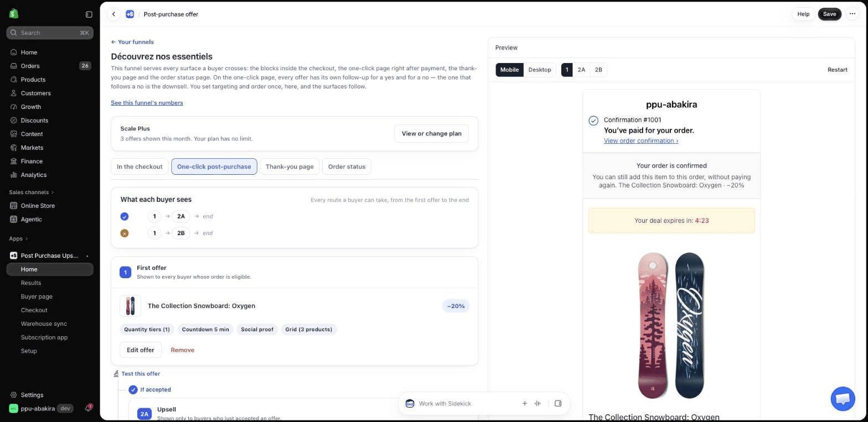The image size is (868, 422).
Task: Click Edit offer button
Action: coord(141,350)
